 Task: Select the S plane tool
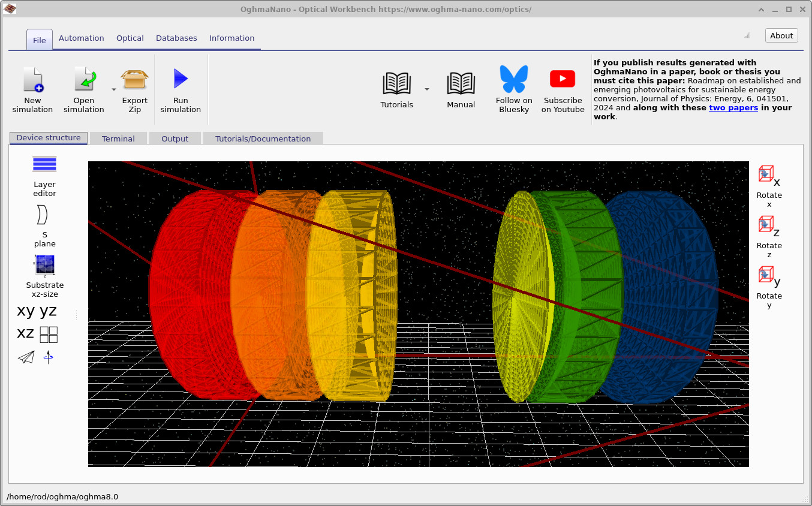[x=43, y=225]
